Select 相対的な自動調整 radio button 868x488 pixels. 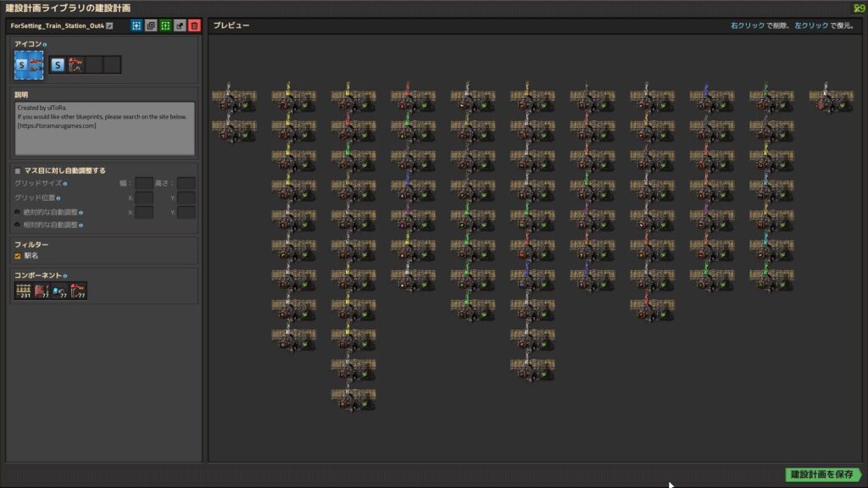click(17, 225)
